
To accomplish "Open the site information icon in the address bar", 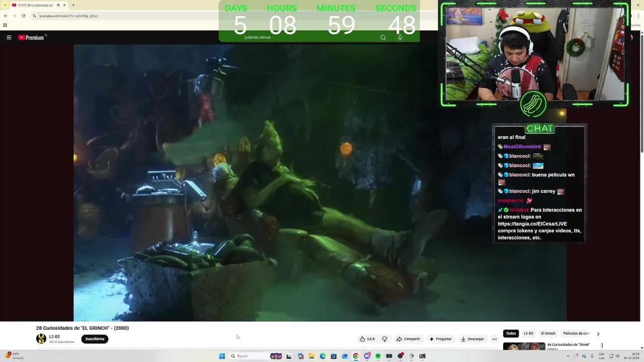I will click(34, 16).
